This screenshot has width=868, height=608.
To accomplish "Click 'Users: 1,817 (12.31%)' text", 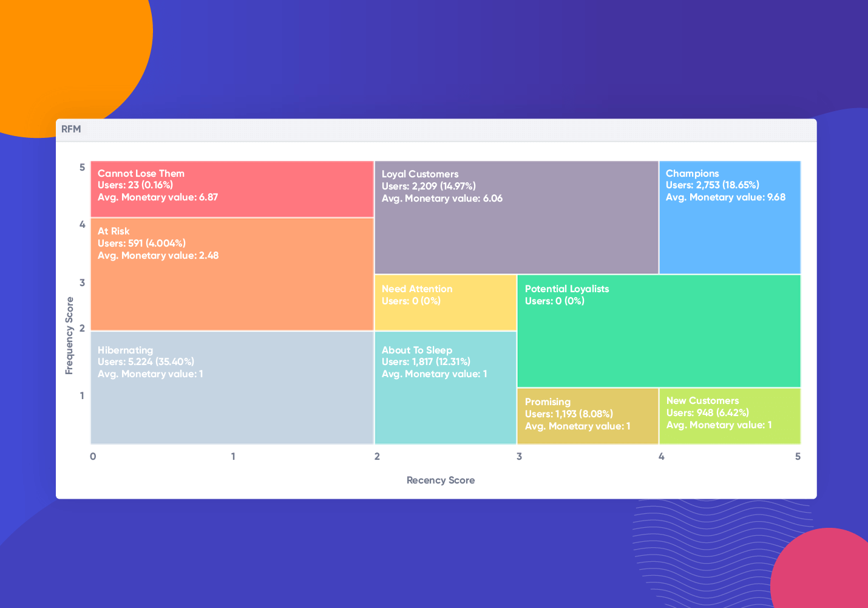I will [x=426, y=362].
